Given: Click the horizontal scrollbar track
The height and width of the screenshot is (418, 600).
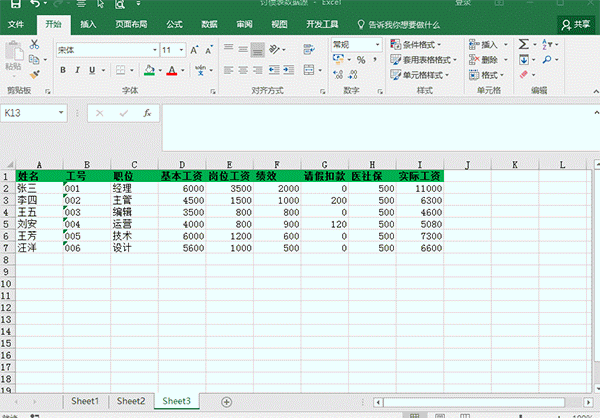Looking at the screenshot, I should [x=474, y=402].
